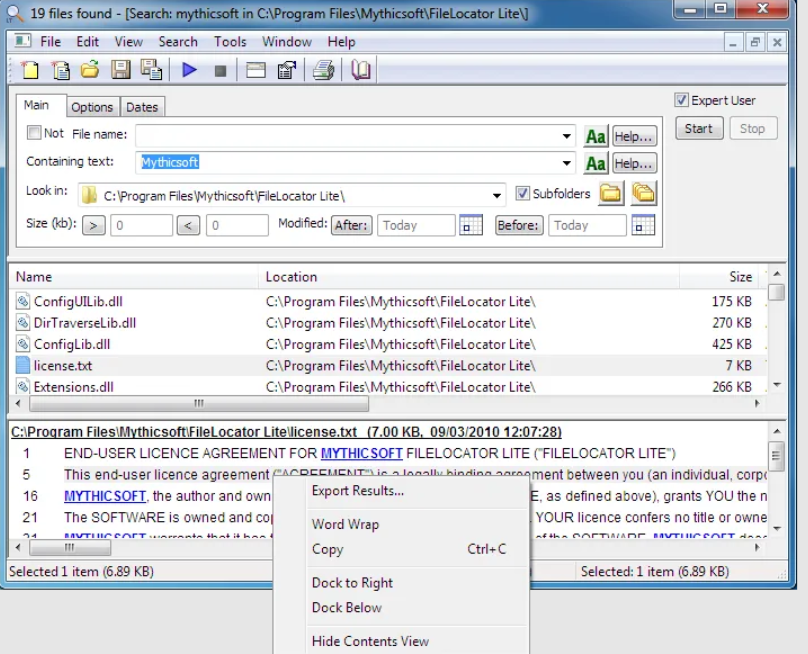Click the floppy with document export icon

tap(152, 70)
